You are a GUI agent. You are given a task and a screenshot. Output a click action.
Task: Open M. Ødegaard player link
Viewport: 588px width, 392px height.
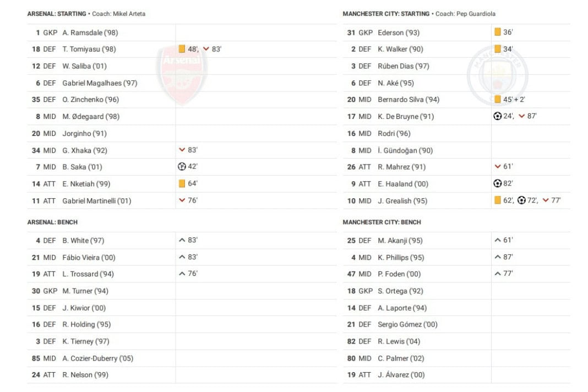91,117
